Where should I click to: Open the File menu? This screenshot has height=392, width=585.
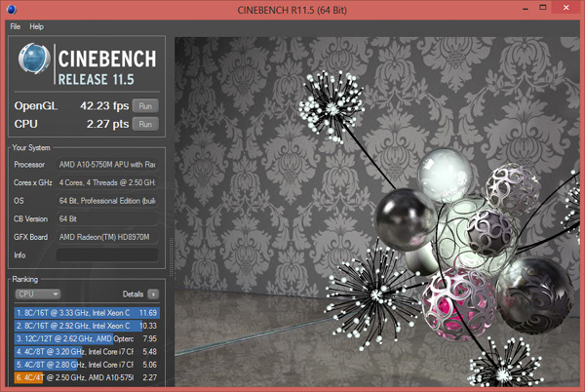point(16,26)
